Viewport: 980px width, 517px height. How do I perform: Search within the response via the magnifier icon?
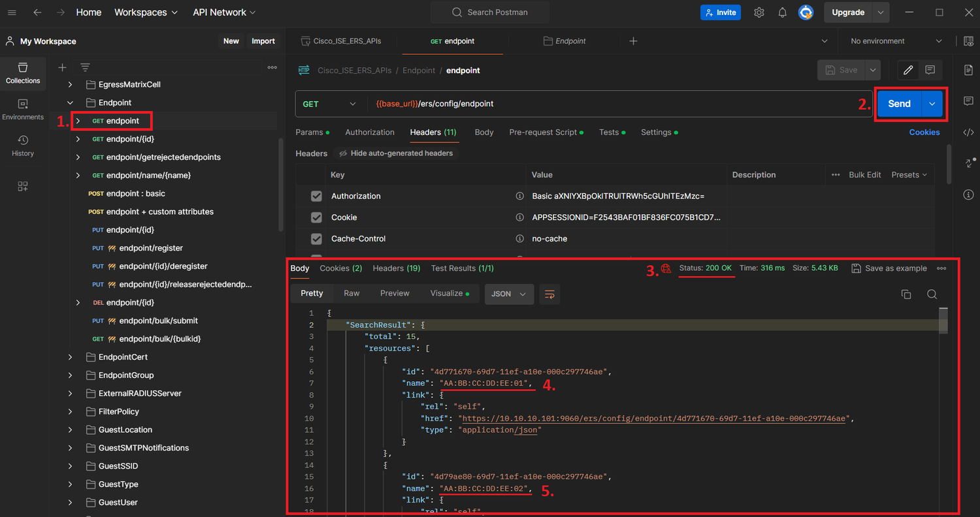click(x=932, y=294)
